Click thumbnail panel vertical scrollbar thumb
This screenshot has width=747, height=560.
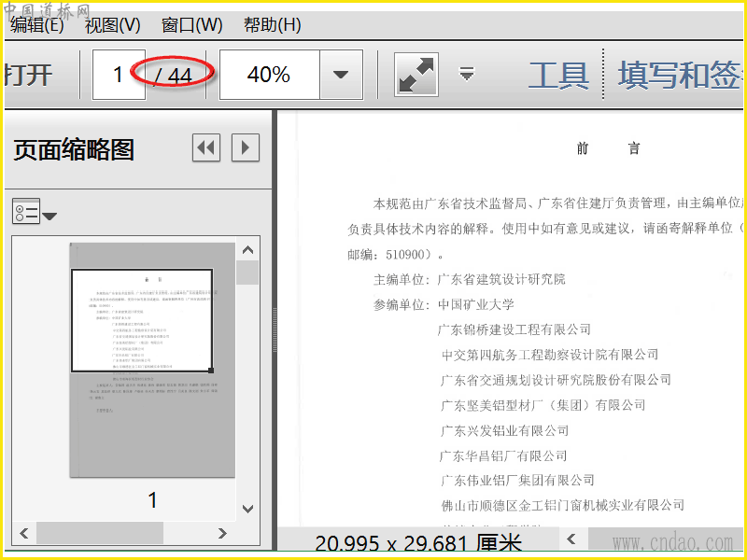point(247,273)
